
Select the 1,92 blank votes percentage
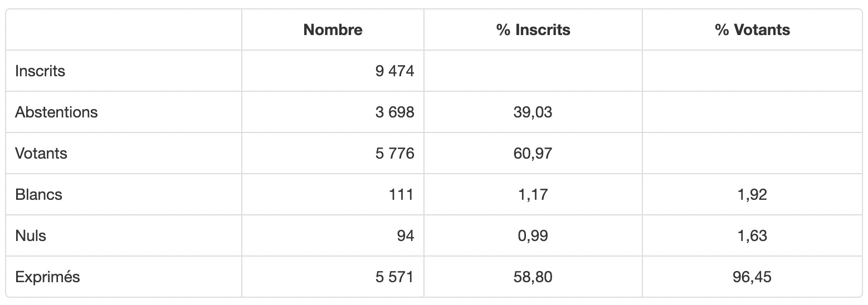coord(752,194)
